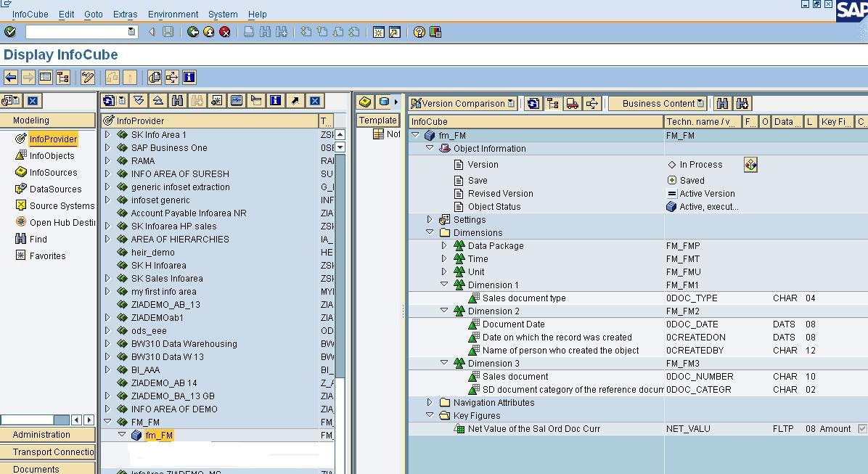Click the colored status icon beside In Process
Image resolution: width=868 pixels, height=474 pixels.
[x=750, y=165]
